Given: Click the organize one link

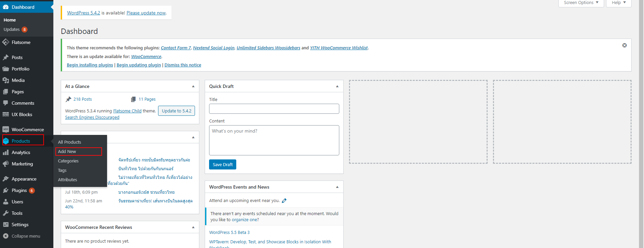Looking at the screenshot, I should coord(244,220).
